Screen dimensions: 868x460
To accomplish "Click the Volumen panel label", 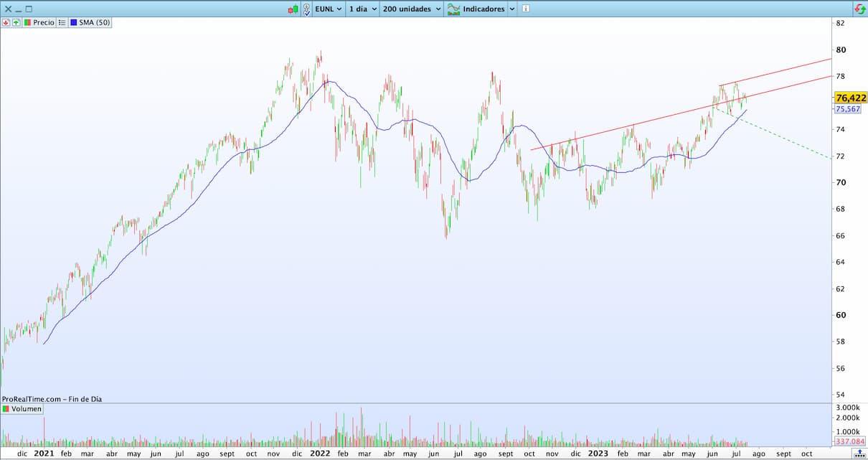I will (x=26, y=408).
